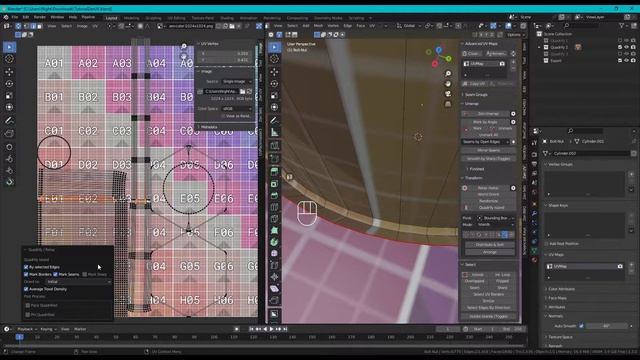This screenshot has width=640, height=360.
Task: Open the File menu
Action: coord(15,18)
